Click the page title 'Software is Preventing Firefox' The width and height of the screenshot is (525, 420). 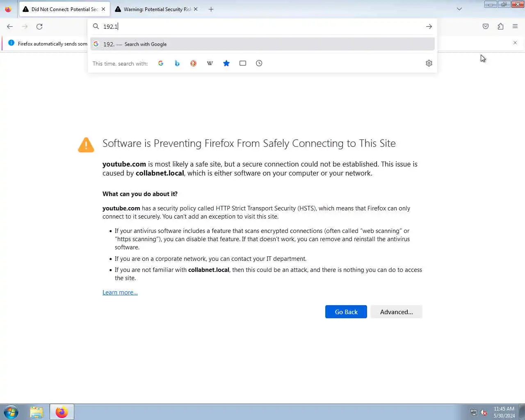[x=249, y=143]
